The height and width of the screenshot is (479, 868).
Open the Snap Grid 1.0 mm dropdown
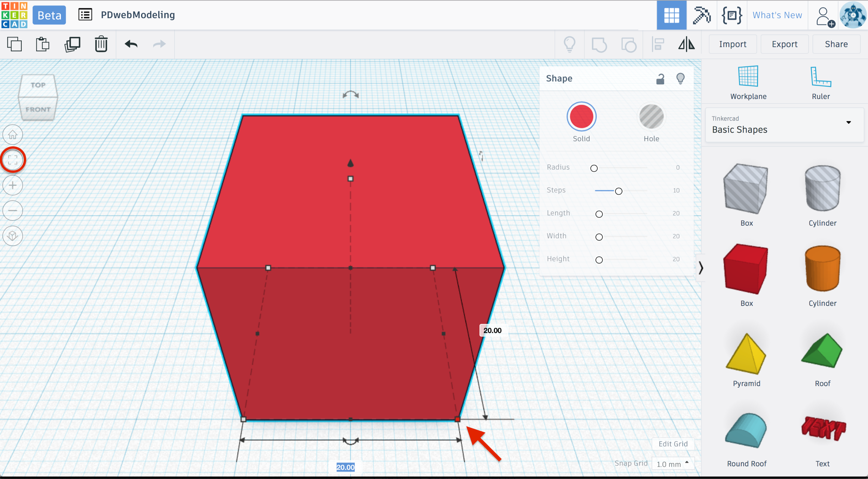pyautogui.click(x=673, y=463)
